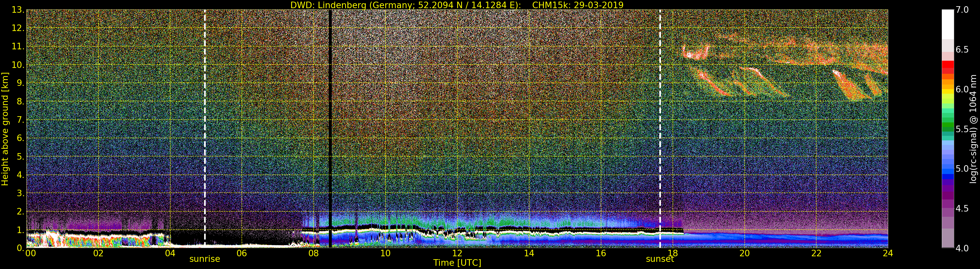Click the white dashed sunset marker line
The height and width of the screenshot is (269, 980).
660,129
